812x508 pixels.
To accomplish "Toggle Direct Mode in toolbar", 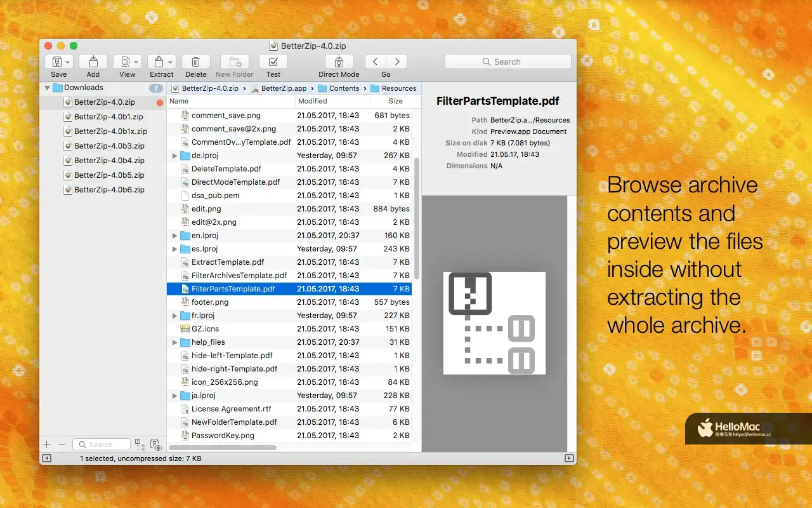I will pos(339,62).
